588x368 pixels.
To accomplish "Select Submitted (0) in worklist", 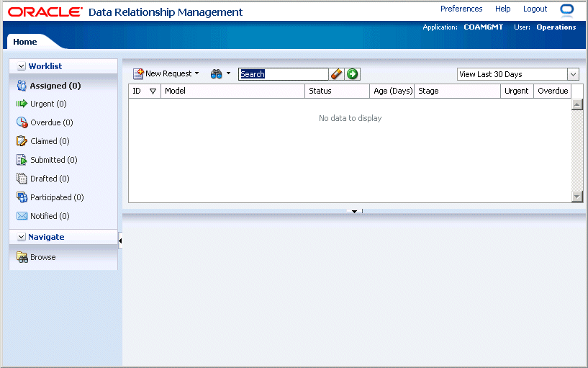I will 54,160.
